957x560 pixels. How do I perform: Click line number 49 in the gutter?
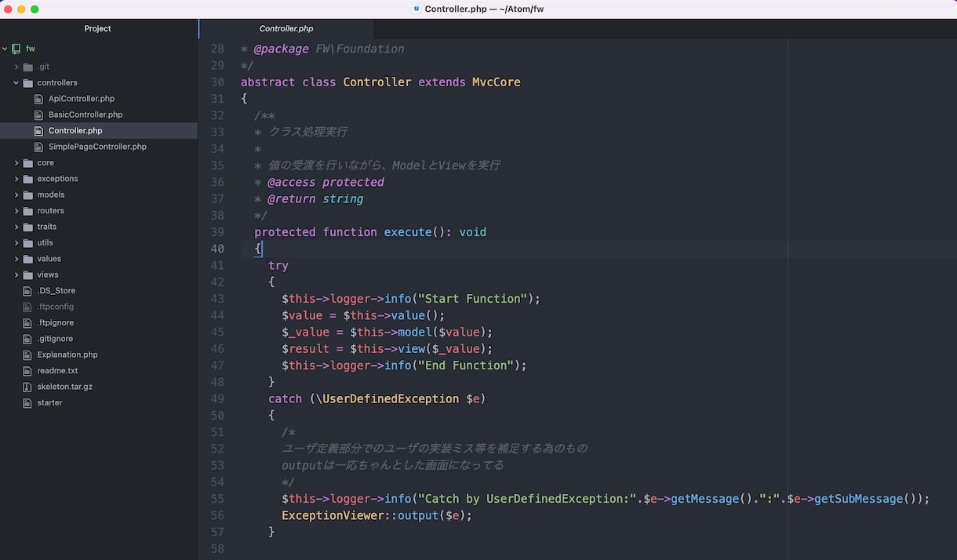click(x=217, y=398)
